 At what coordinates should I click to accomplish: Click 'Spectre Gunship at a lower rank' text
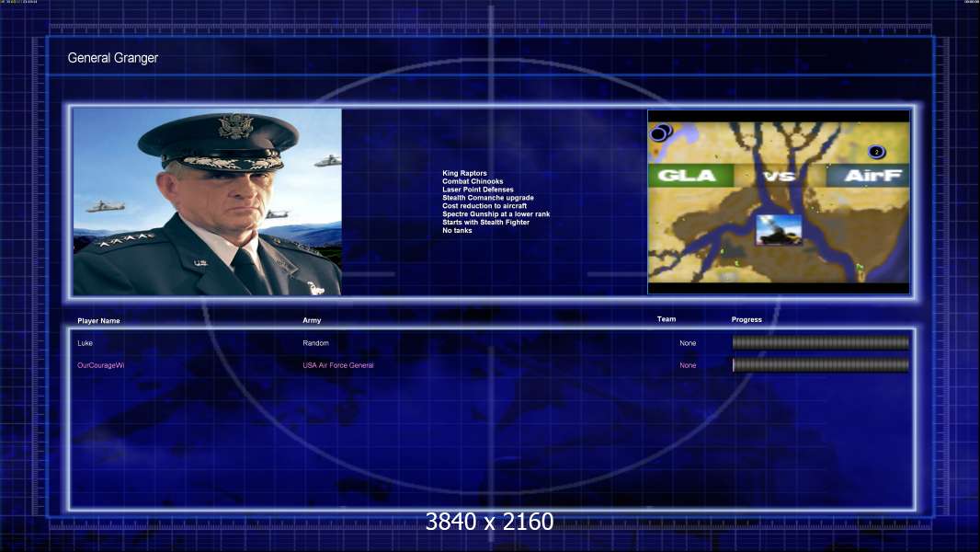pyautogui.click(x=496, y=213)
